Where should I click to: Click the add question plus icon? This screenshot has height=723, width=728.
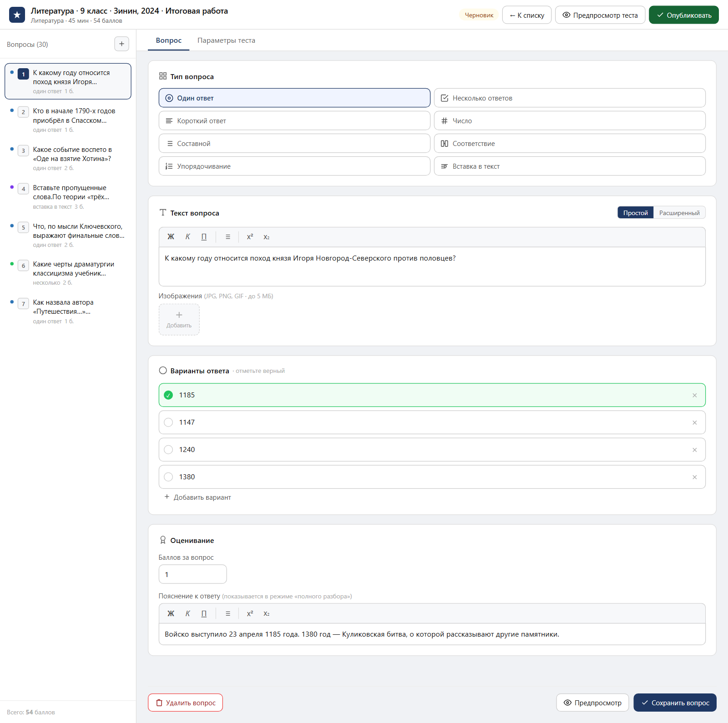pyautogui.click(x=121, y=44)
